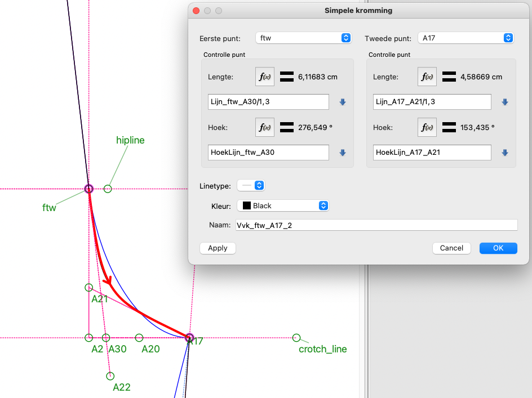Viewport: 532px width, 398px height.
Task: Expand the HoekLijn_A17_A21 field with blue arrow
Action: pos(505,153)
